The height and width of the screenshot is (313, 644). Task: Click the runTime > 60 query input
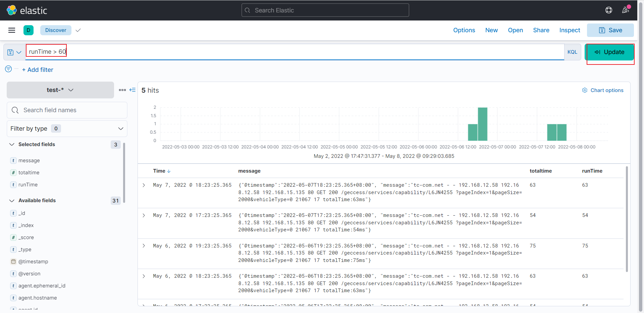click(x=295, y=52)
